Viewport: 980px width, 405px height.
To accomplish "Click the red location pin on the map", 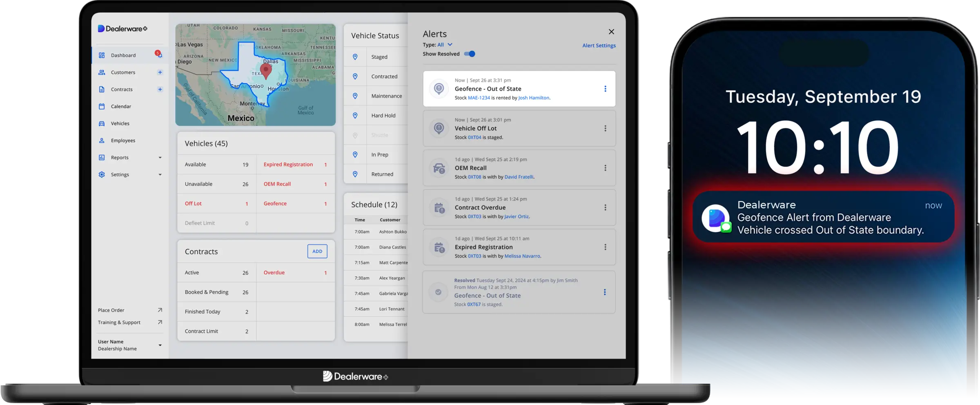I will [x=266, y=71].
